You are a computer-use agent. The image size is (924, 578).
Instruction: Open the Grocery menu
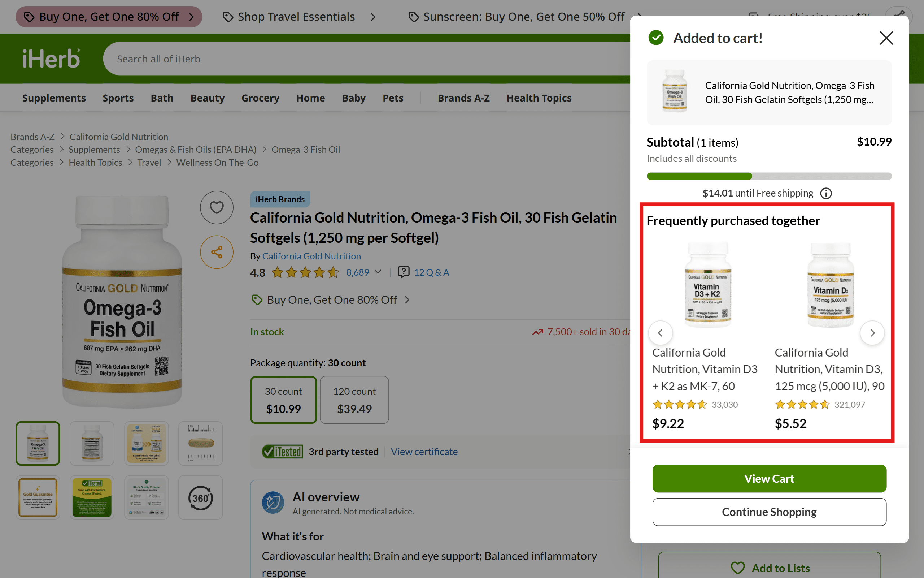coord(260,98)
